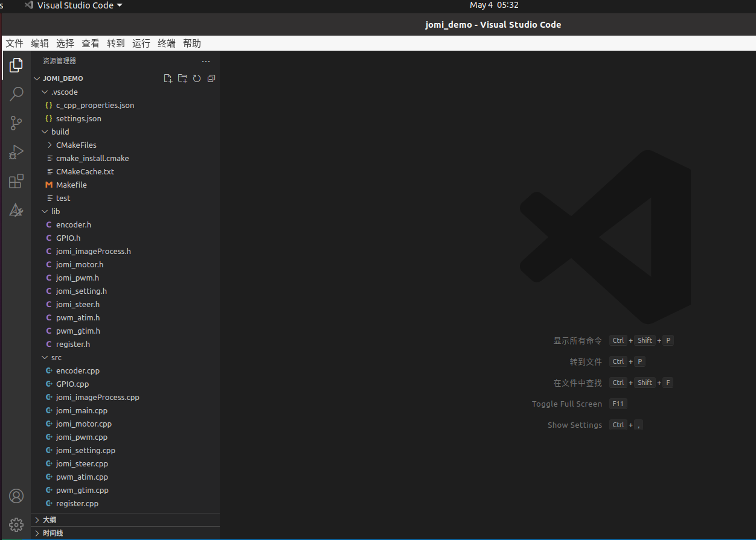
Task: Open CMakeCache.txt file
Action: (125, 171)
